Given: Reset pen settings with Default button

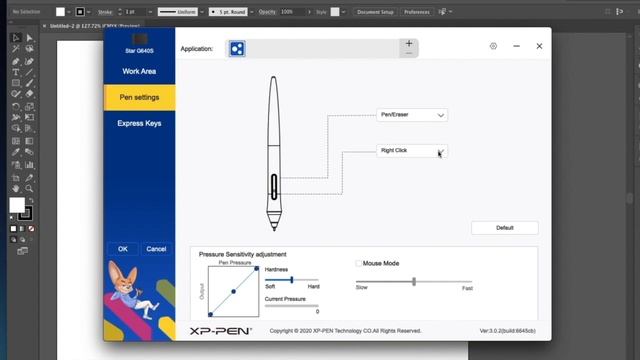Looking at the screenshot, I should coord(505,228).
